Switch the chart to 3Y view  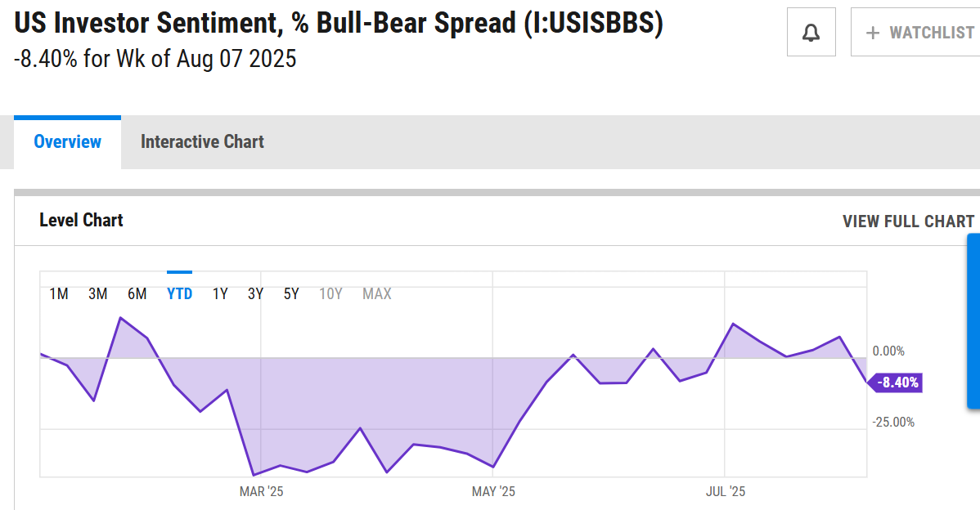(x=255, y=293)
